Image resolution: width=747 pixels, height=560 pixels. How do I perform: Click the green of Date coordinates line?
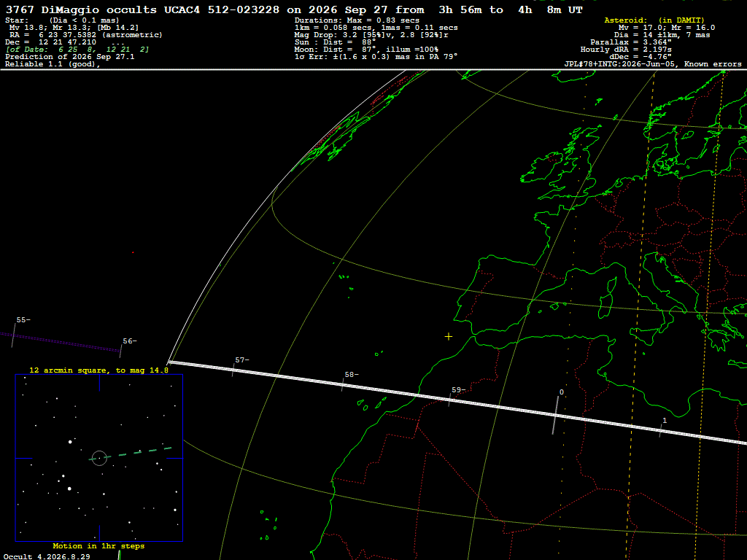click(x=77, y=49)
